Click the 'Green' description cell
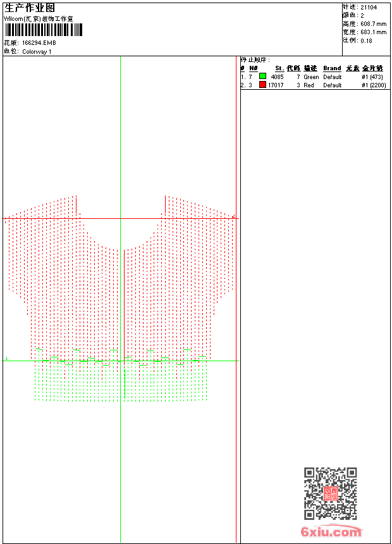392x544 pixels. [x=311, y=77]
